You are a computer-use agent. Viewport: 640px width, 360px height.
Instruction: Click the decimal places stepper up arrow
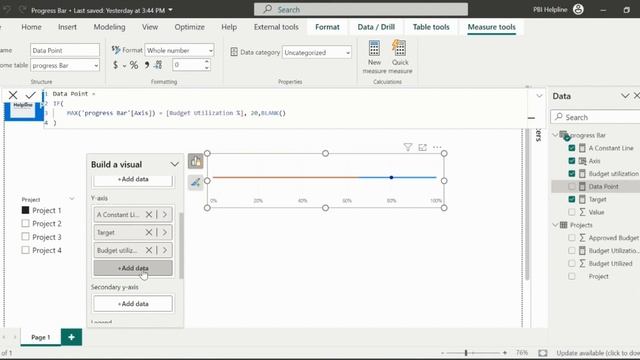(x=207, y=62)
